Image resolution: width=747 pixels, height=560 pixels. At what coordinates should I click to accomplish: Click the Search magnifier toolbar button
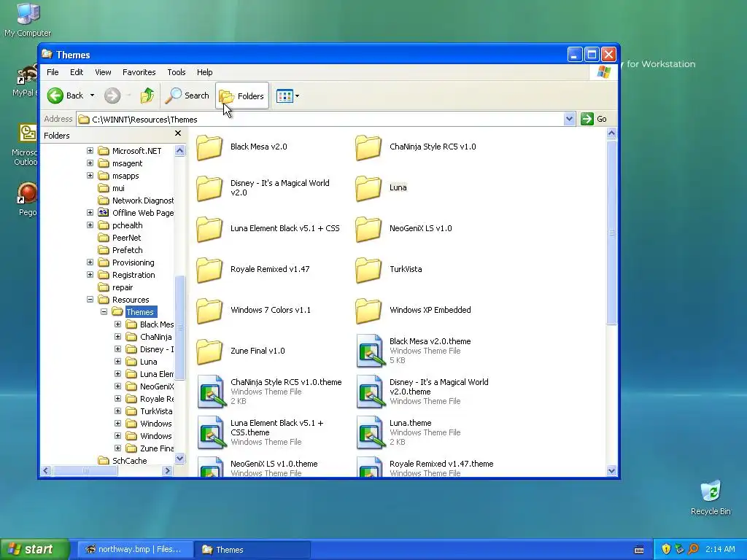187,96
